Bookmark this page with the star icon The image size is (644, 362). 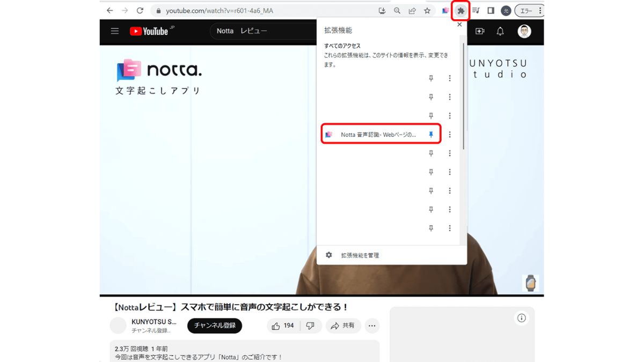coord(427,11)
